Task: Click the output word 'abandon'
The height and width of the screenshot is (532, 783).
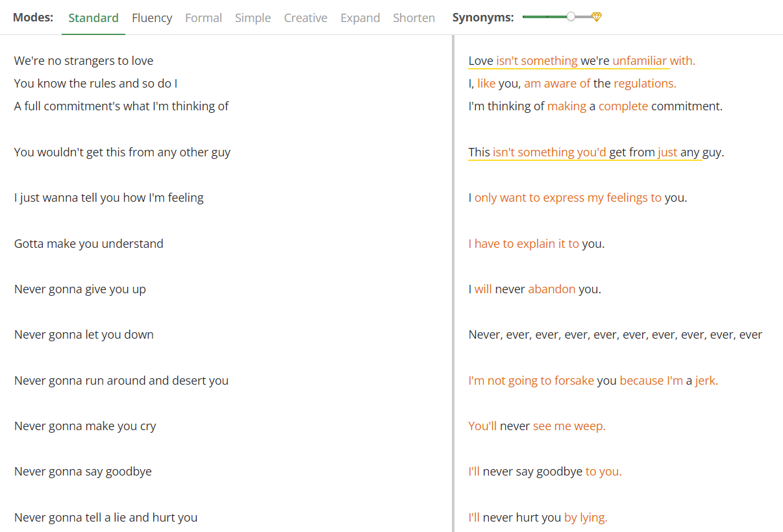Action: (x=552, y=289)
